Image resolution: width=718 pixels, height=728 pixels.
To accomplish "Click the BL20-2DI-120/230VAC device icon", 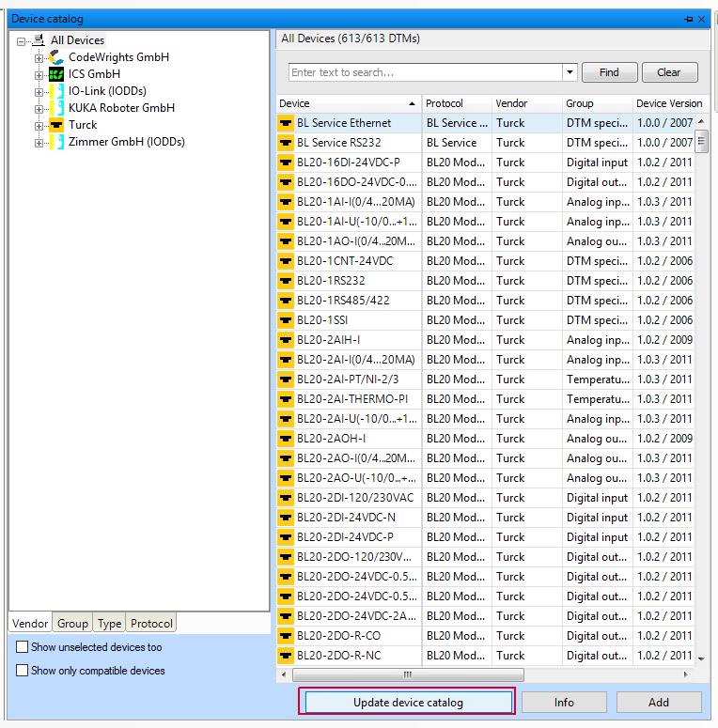I will click(286, 498).
